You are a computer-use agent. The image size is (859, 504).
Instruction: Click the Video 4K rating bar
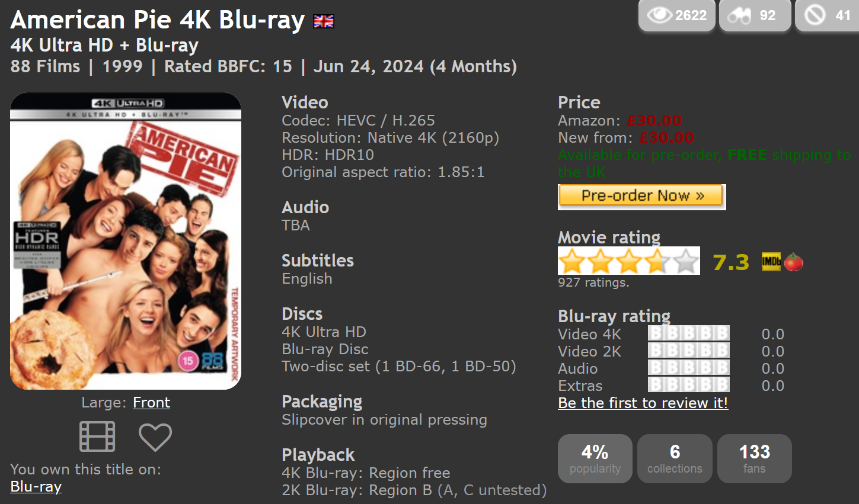click(688, 333)
